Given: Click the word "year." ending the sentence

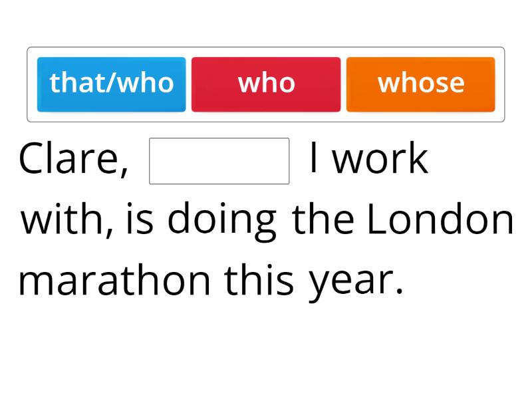Looking at the screenshot, I should tap(356, 284).
